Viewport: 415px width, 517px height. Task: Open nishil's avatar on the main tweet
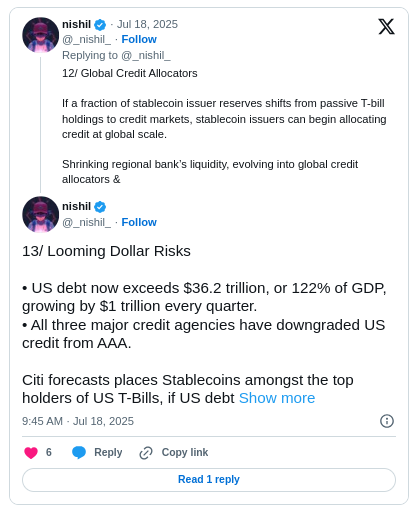pos(41,214)
